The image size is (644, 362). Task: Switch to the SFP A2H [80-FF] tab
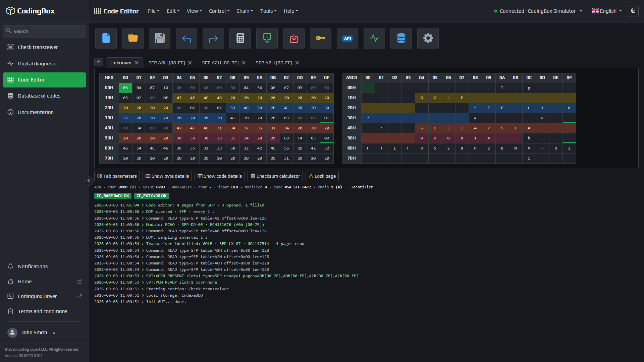click(x=274, y=63)
